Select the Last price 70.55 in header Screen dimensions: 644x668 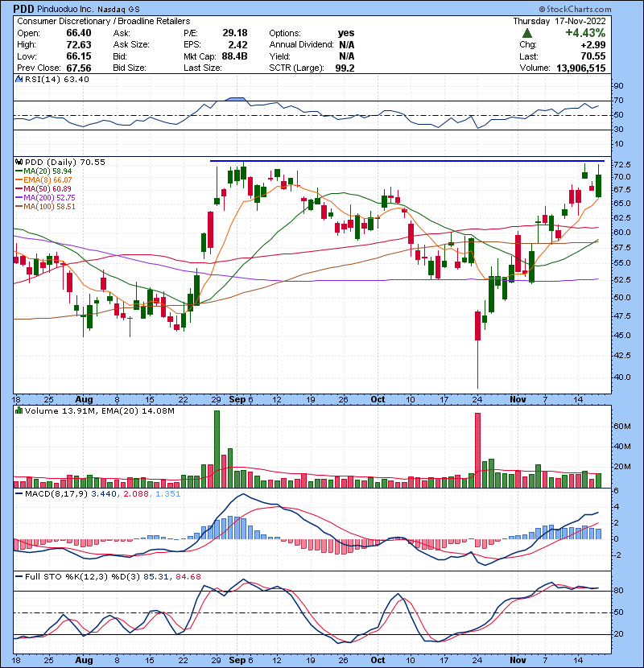tap(592, 56)
